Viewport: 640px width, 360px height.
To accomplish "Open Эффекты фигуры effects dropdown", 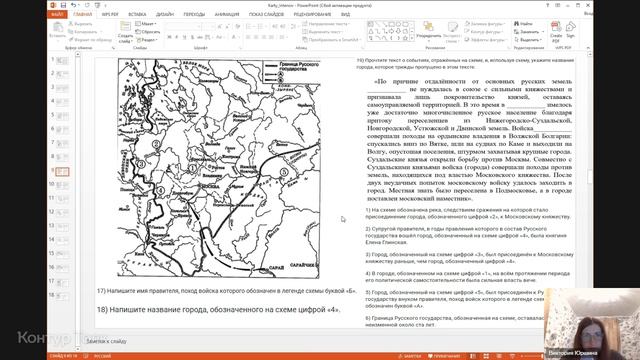I will pyautogui.click(x=486, y=40).
